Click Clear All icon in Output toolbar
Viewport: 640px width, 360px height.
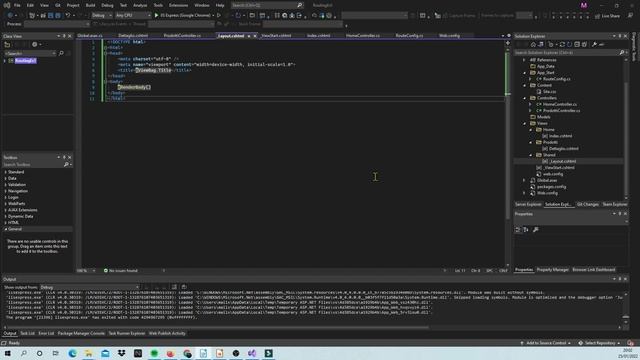tap(174, 287)
